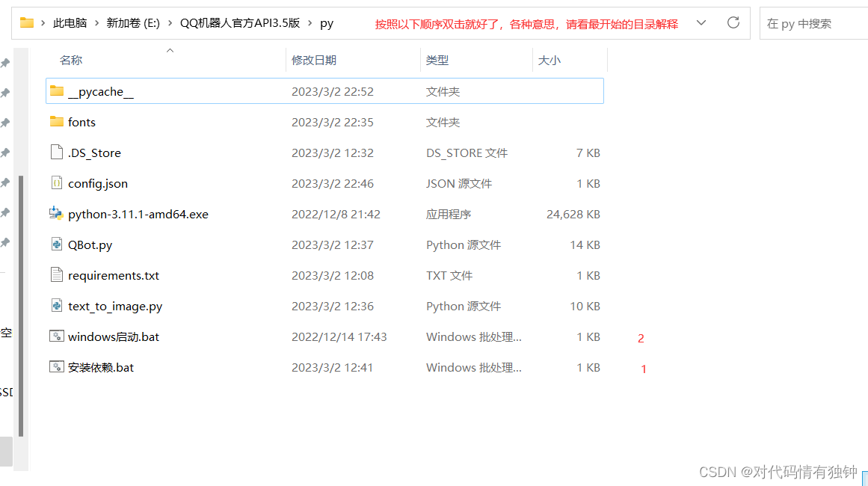The height and width of the screenshot is (486, 868).
Task: Click the windows启动.bat batch file icon
Action: coord(57,336)
